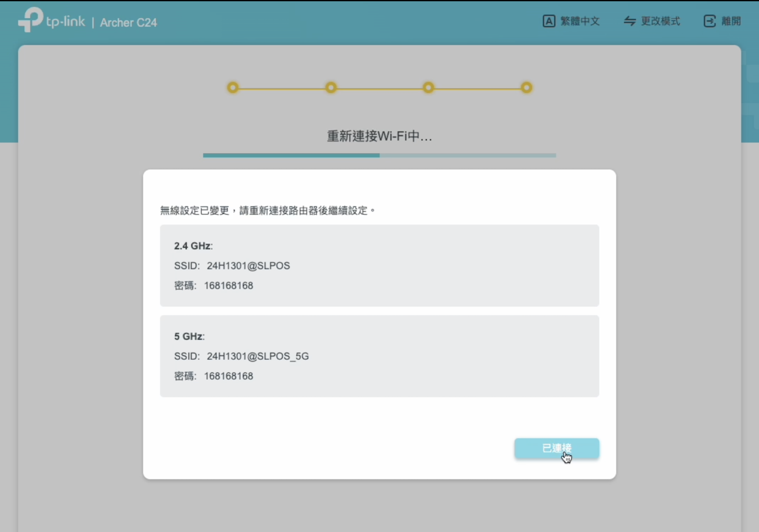The width and height of the screenshot is (759, 532).
Task: Click the tp-link logo icon
Action: pos(30,19)
